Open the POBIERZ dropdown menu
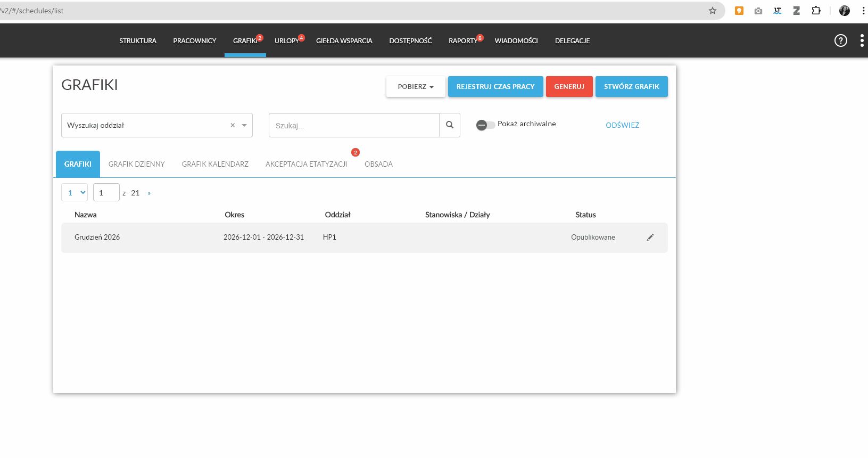This screenshot has width=868, height=458. [x=415, y=87]
